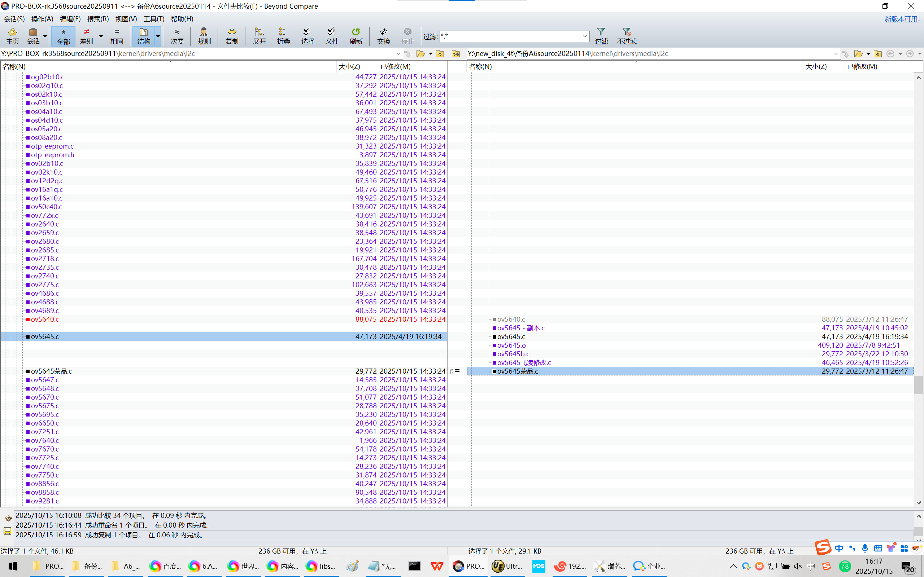Open the Structure (结构) button dropdown arrow
Image resolution: width=924 pixels, height=577 pixels.
[158, 36]
